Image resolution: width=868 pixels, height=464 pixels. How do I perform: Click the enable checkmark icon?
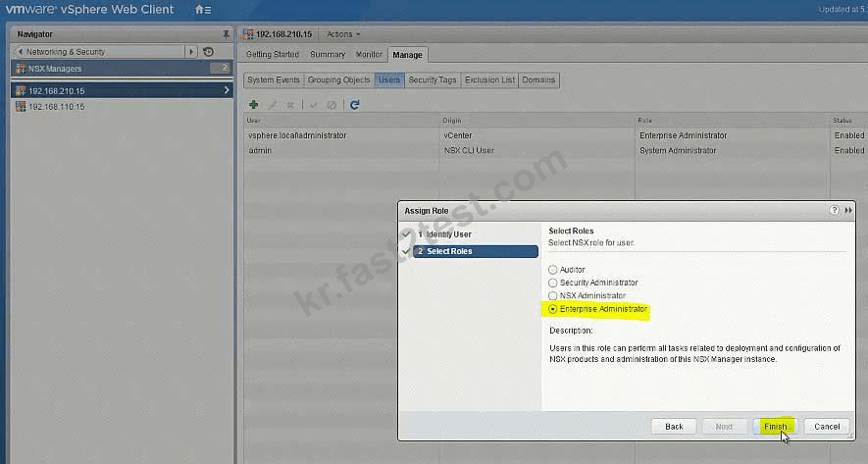click(313, 105)
